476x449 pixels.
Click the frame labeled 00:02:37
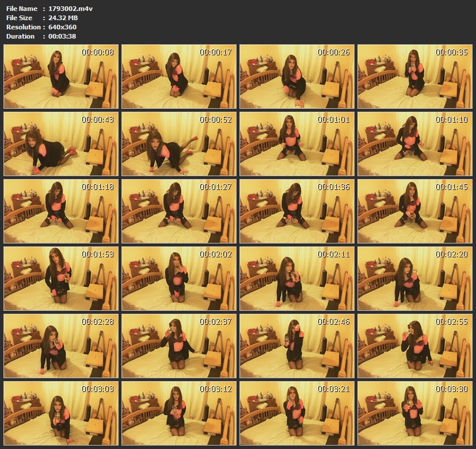(x=178, y=346)
